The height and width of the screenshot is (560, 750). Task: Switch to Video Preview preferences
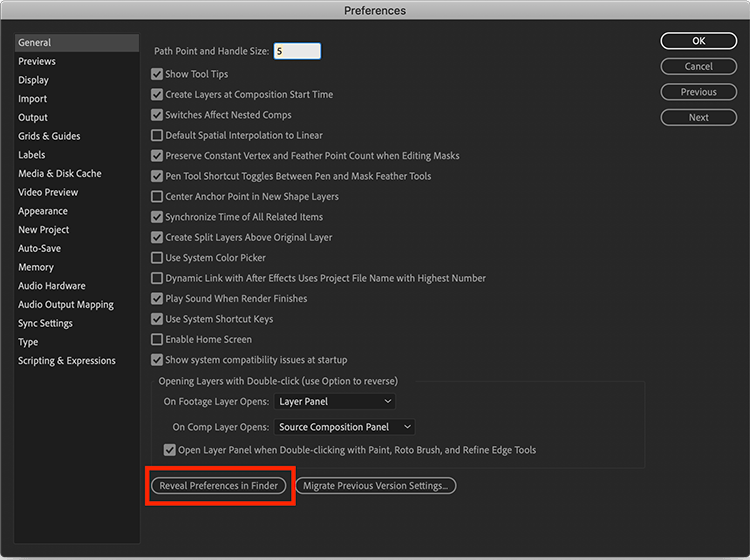(x=48, y=192)
